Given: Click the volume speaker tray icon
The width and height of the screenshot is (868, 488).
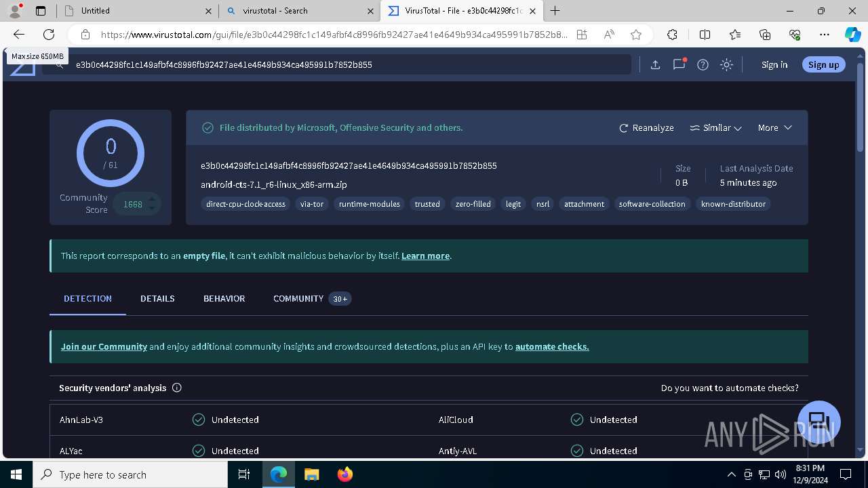Looking at the screenshot, I should click(780, 474).
